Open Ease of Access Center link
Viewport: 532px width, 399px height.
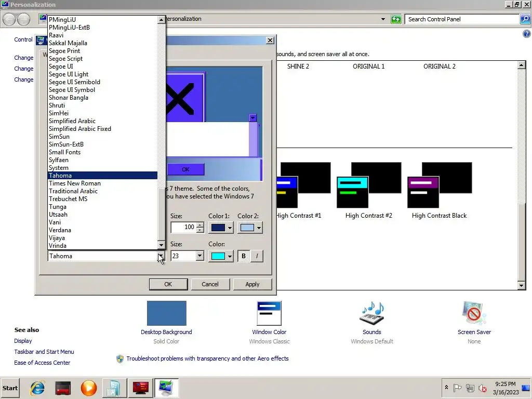42,363
